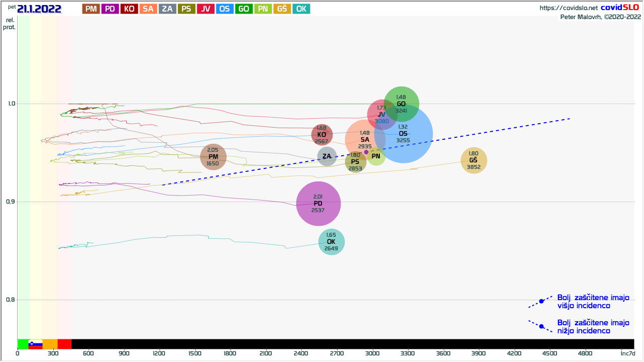Click the OS blue legend badge

(x=225, y=9)
